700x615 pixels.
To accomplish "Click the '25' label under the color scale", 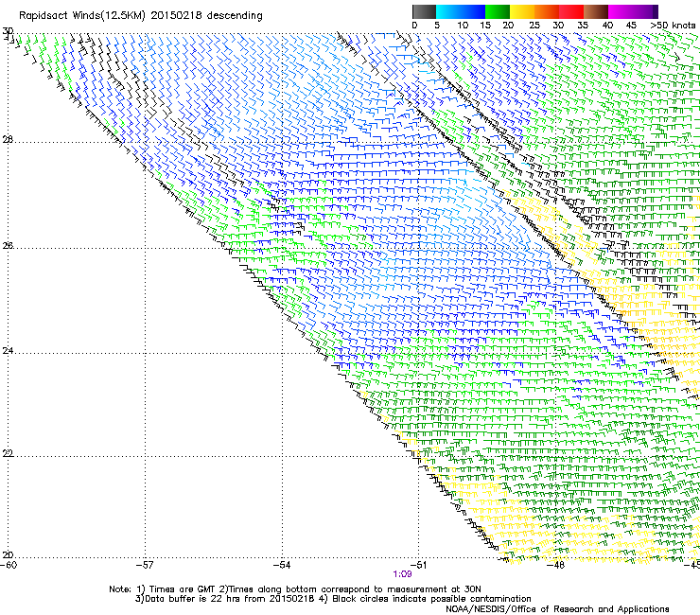I will click(x=534, y=26).
